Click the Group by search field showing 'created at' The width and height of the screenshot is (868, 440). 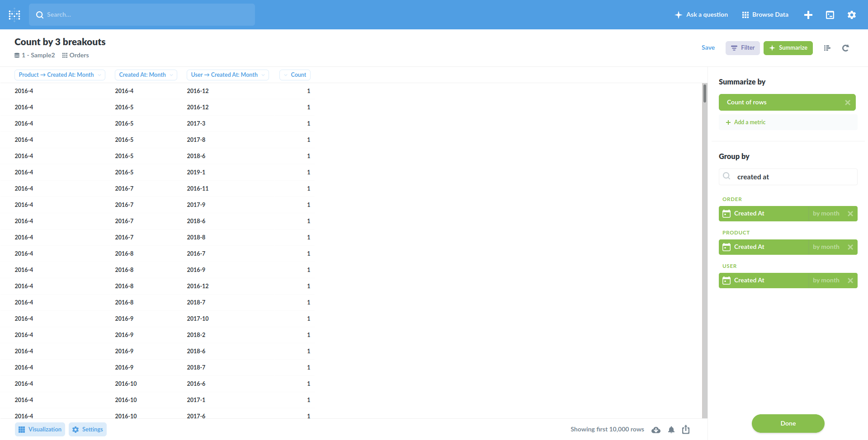point(788,177)
